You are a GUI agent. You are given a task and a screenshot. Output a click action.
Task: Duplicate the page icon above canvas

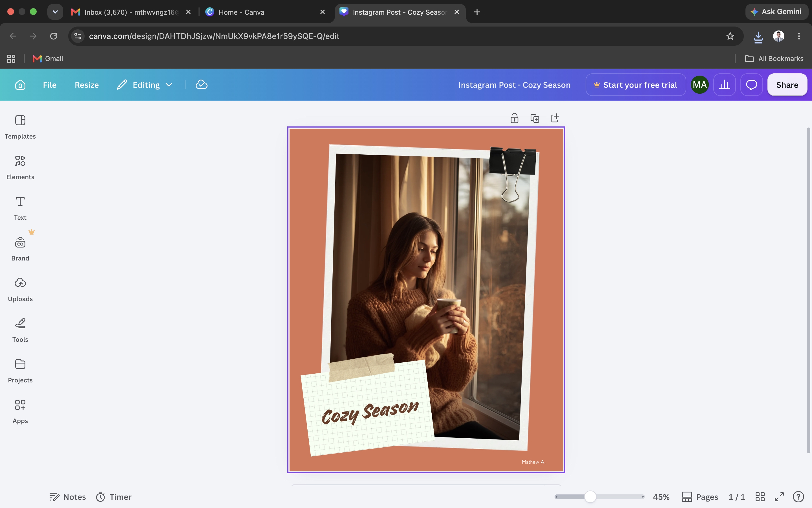[535, 118]
